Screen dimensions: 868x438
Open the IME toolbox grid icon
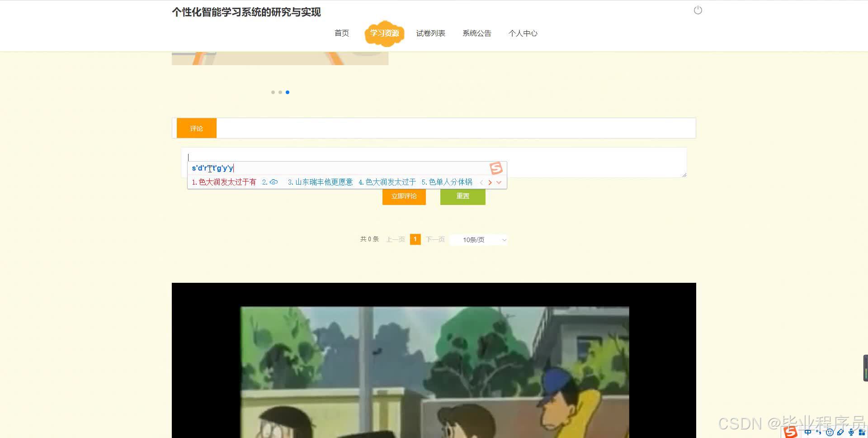[862, 432]
